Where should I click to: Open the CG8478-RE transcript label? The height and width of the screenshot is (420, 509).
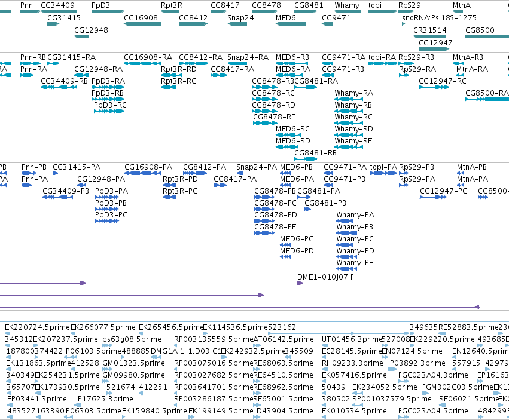(x=275, y=117)
